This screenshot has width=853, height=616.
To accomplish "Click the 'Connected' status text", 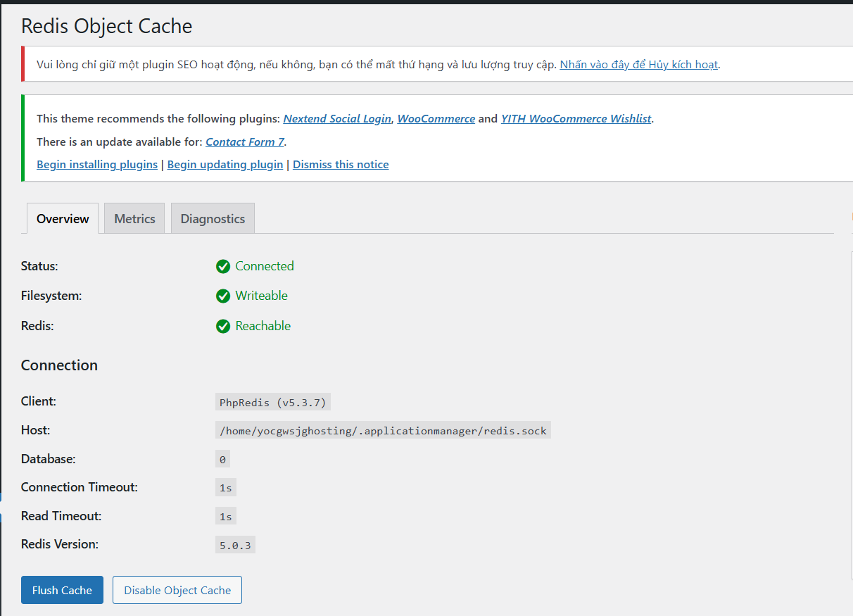I will point(265,266).
